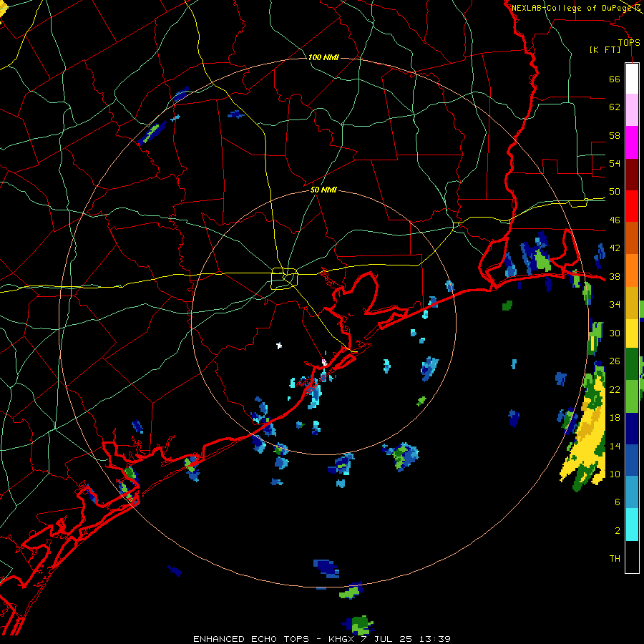Select the legend value "42"

coord(615,248)
